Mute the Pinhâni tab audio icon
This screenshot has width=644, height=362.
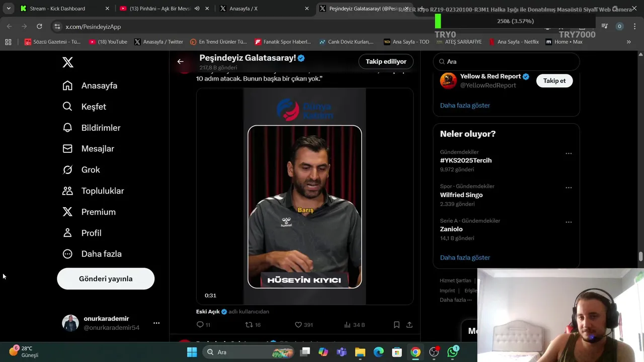197,9
